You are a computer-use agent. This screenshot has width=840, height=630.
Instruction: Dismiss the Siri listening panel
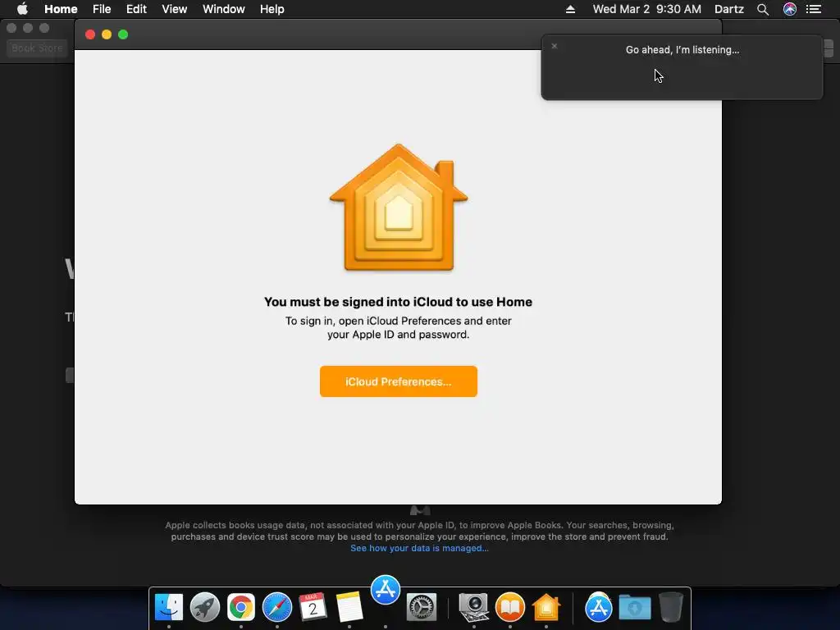click(x=555, y=46)
